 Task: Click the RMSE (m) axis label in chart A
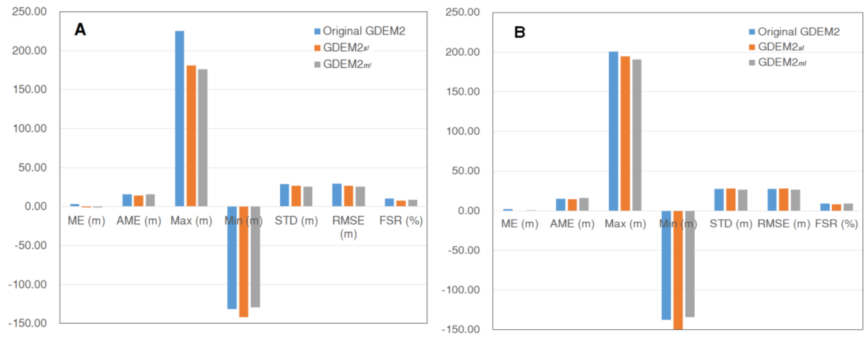[x=348, y=227]
